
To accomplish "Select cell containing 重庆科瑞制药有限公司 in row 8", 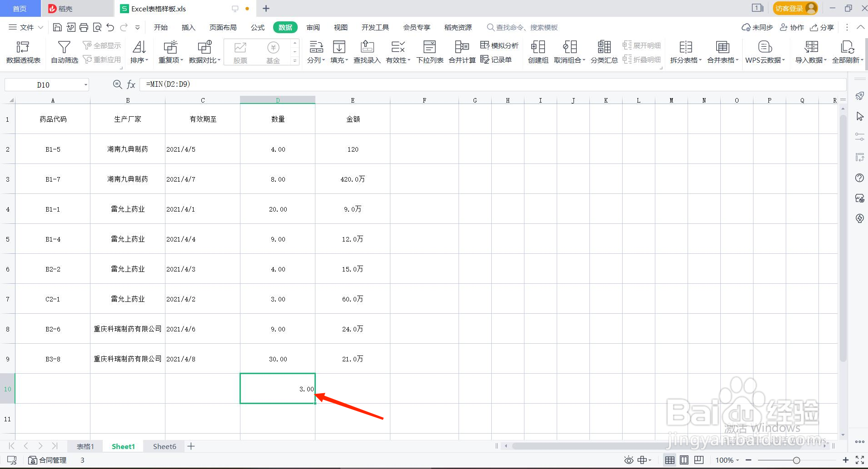I will pyautogui.click(x=128, y=329).
